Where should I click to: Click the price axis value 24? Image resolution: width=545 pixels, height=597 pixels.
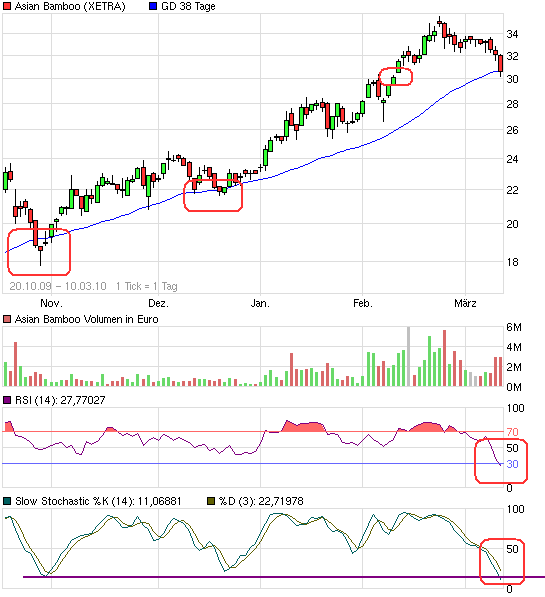tap(512, 159)
